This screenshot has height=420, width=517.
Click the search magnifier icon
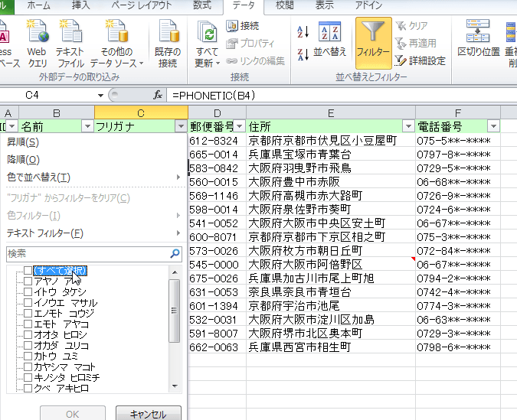(175, 253)
